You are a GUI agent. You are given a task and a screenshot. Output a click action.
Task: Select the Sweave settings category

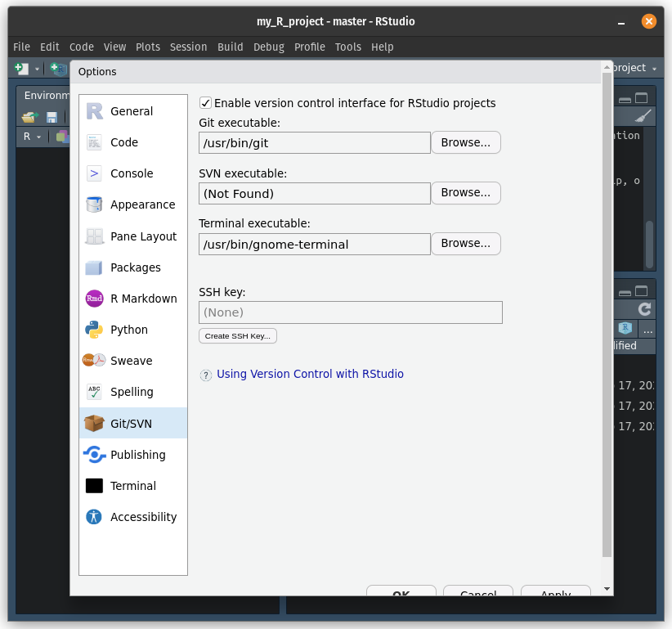point(131,361)
